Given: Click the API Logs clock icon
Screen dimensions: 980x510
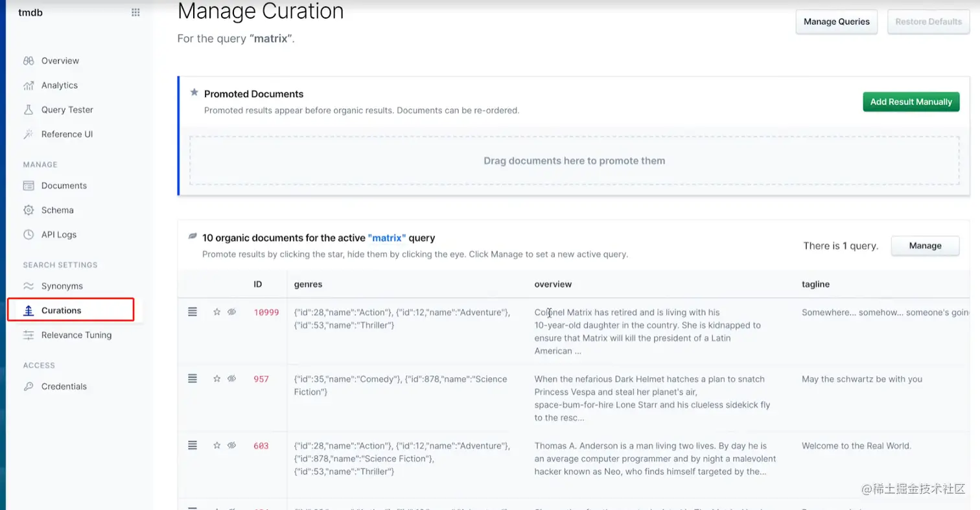Looking at the screenshot, I should pyautogui.click(x=29, y=235).
